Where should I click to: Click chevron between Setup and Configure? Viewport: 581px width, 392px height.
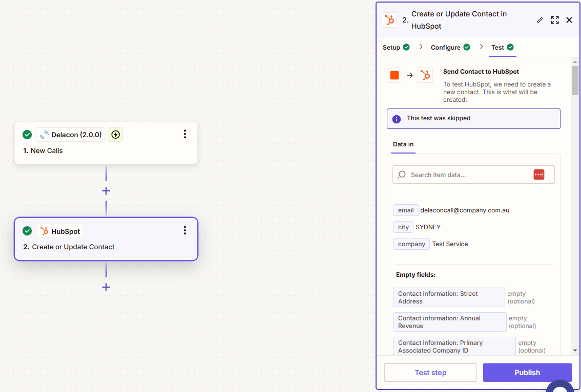click(421, 47)
